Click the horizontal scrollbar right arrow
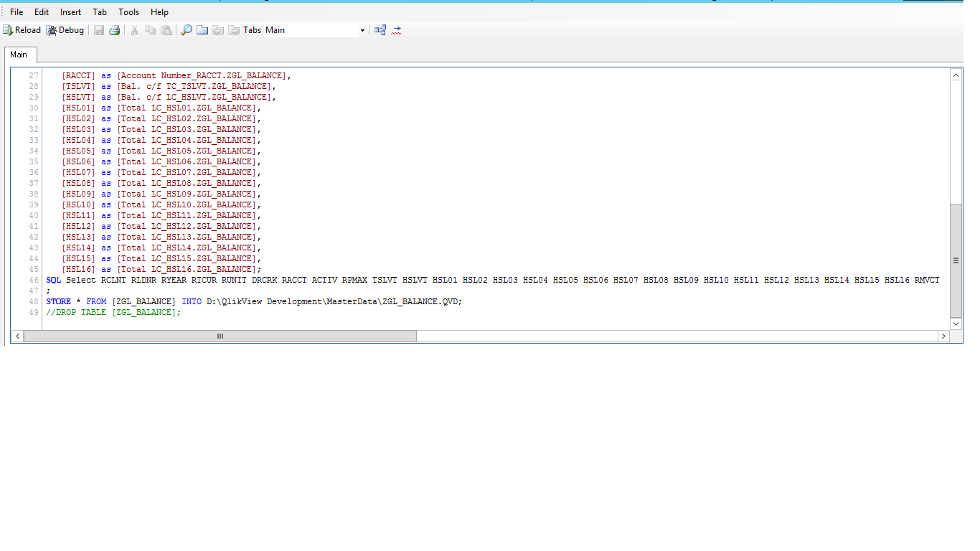This screenshot has height=551, width=980. [943, 336]
